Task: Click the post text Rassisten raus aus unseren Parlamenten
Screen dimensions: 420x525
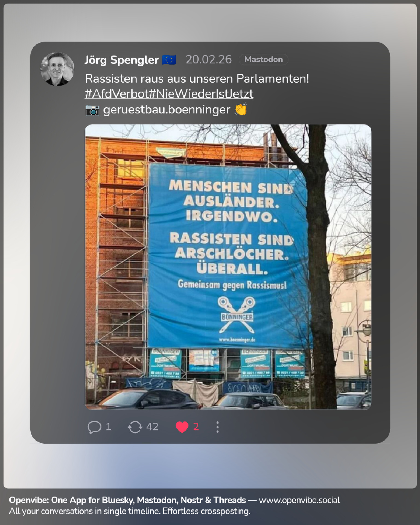Action: (x=197, y=79)
